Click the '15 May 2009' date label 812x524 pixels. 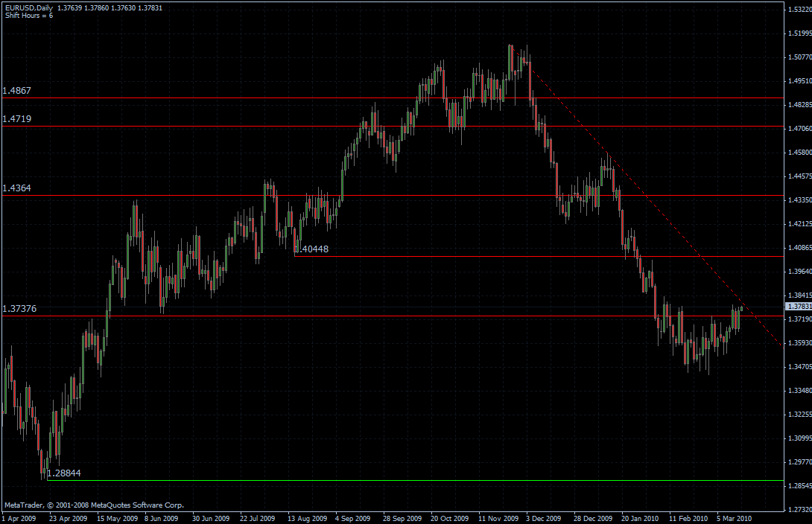point(118,518)
